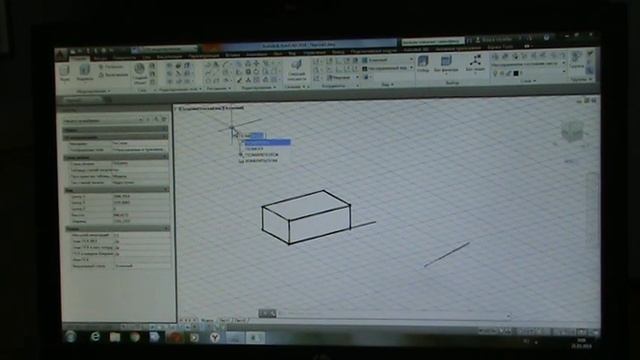Viewport: 640px width, 360px height.
Task: Expand the Слои panel title
Action: tap(528, 81)
